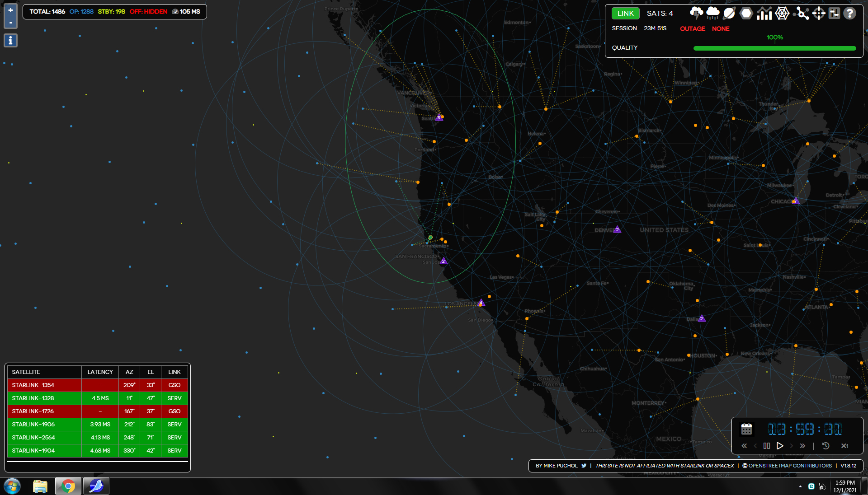Toggle the hexagon coverage cells icon
The image size is (868, 495).
746,13
